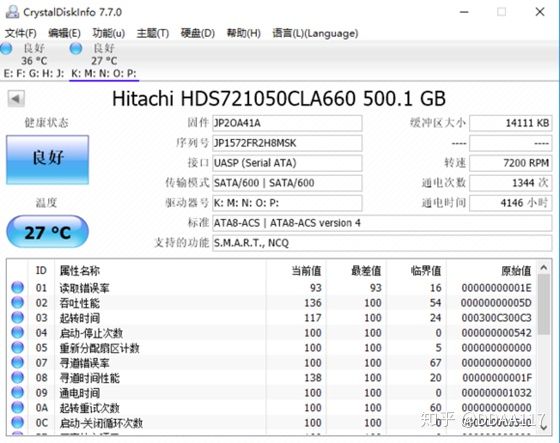Click the drive letter field K: M: N: O: P:
The width and height of the screenshot is (560, 443).
[287, 203]
